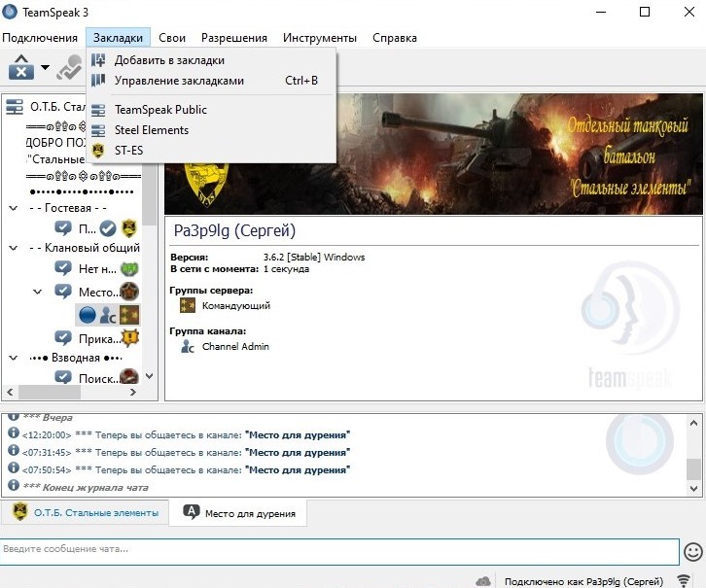Open the Подключения menu

click(x=40, y=38)
